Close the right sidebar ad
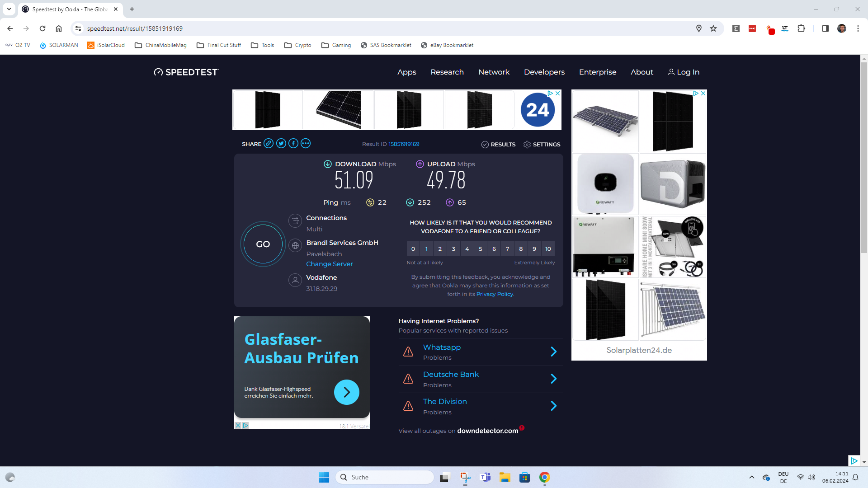Image resolution: width=868 pixels, height=488 pixels. coord(703,93)
